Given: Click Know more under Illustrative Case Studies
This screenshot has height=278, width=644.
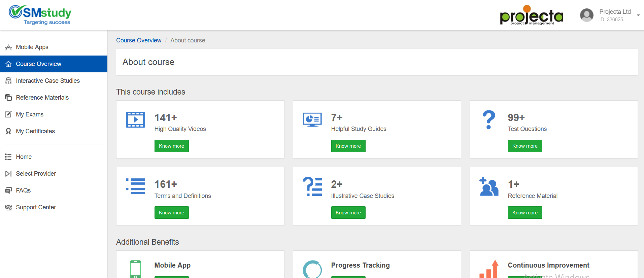Looking at the screenshot, I should pyautogui.click(x=348, y=213).
